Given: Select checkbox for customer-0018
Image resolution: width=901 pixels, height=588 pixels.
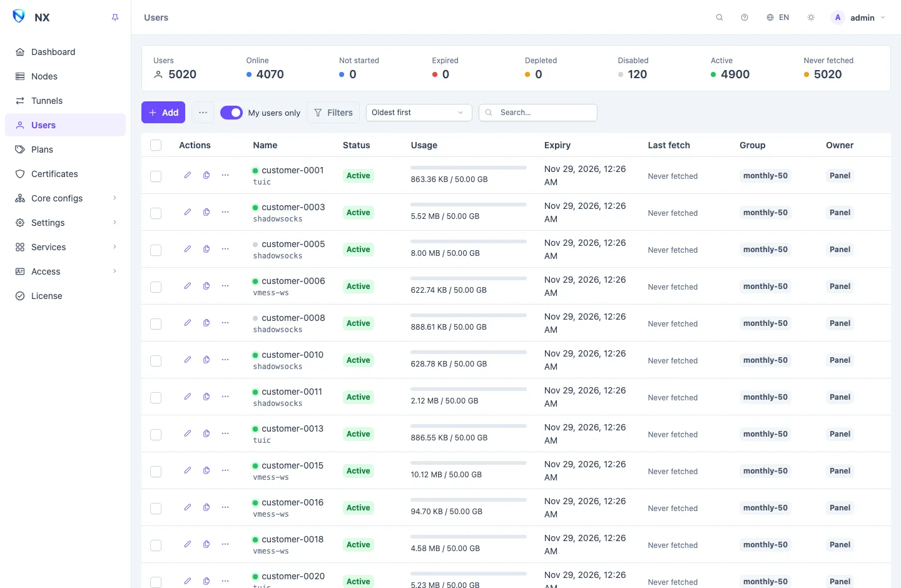Looking at the screenshot, I should tap(156, 545).
